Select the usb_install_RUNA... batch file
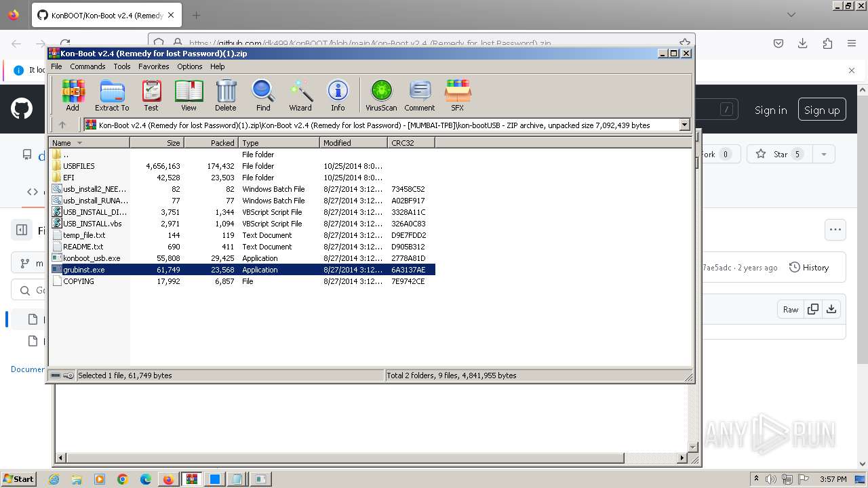868x488 pixels. 242,201
